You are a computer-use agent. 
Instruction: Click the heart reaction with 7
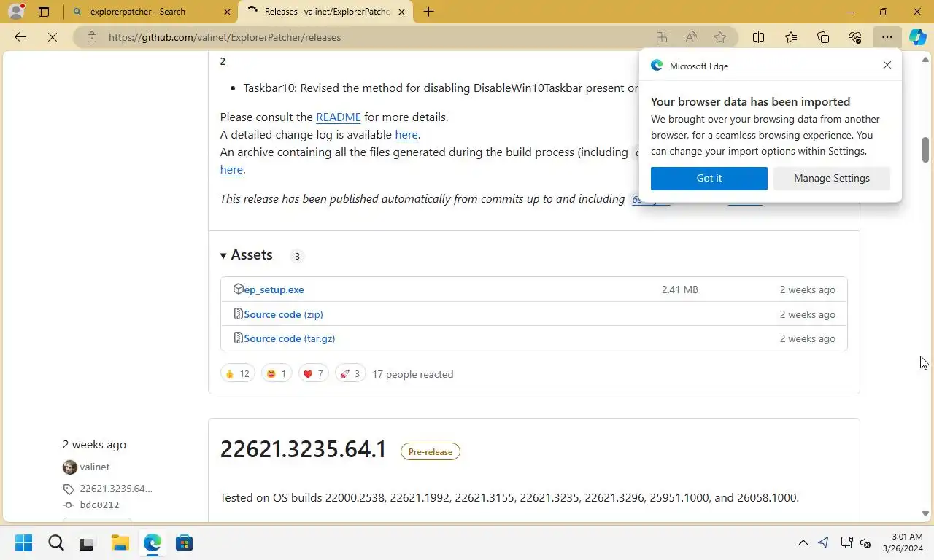point(313,374)
